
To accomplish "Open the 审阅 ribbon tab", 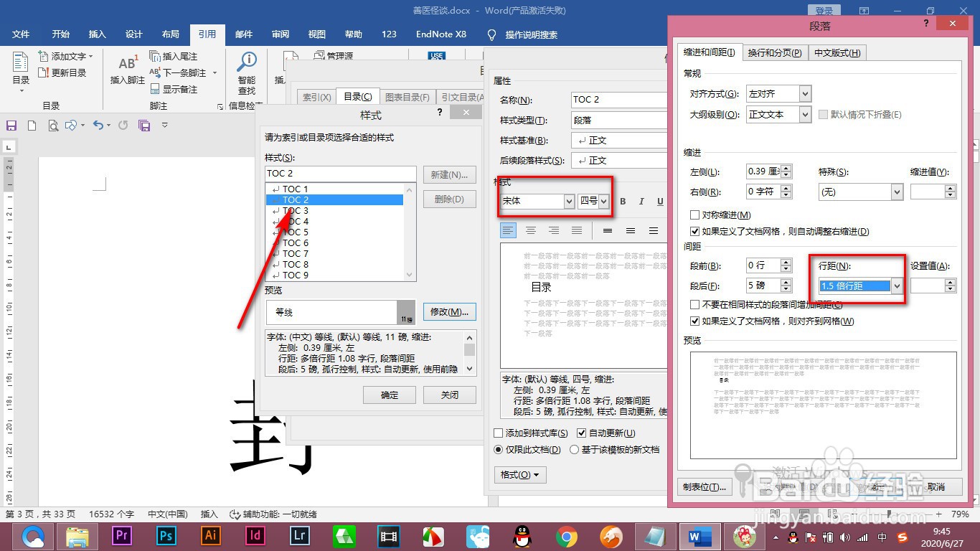I will coord(281,34).
